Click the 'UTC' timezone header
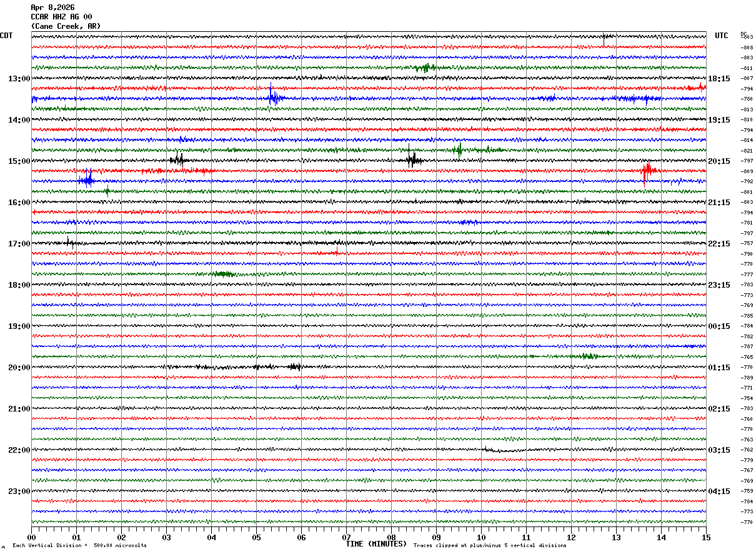Viewport: 756px width, 554px height. pos(722,36)
